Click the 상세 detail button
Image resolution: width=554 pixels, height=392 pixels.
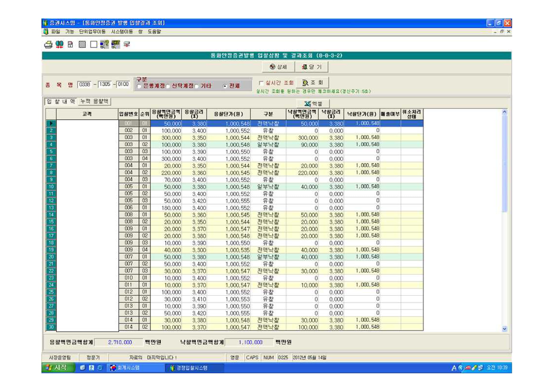(x=278, y=67)
